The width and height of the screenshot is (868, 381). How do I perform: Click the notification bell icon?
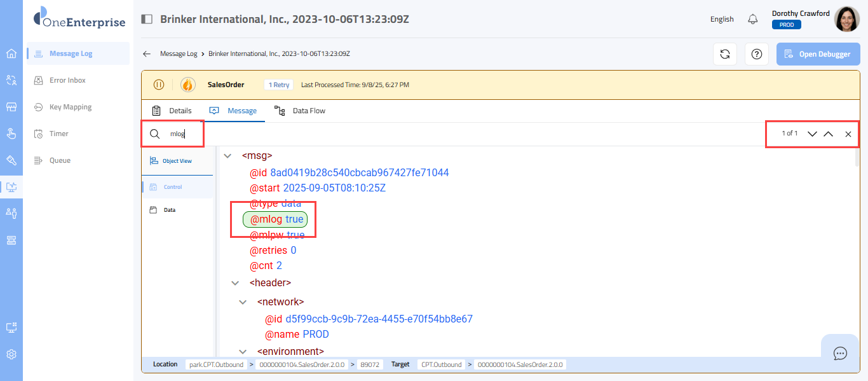(x=753, y=19)
